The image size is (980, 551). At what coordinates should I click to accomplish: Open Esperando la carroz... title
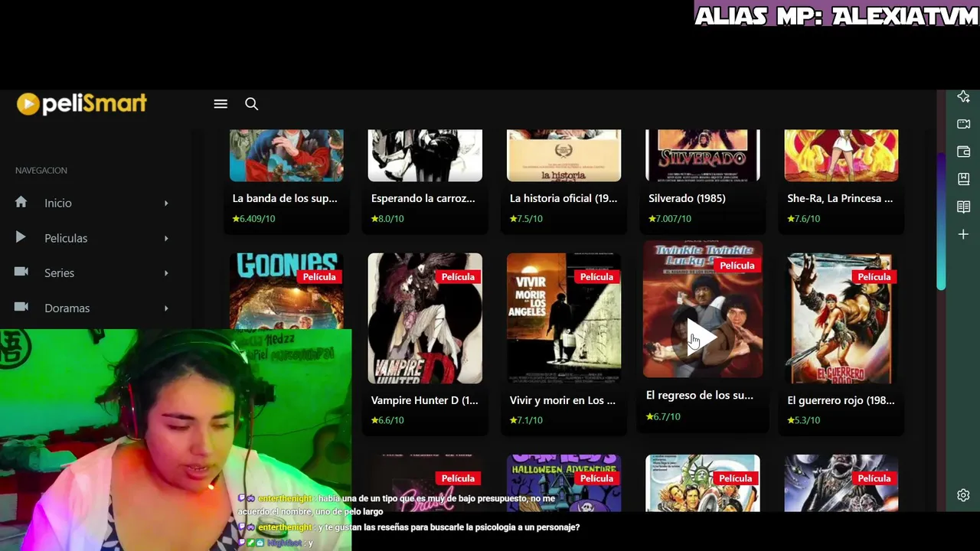click(423, 198)
